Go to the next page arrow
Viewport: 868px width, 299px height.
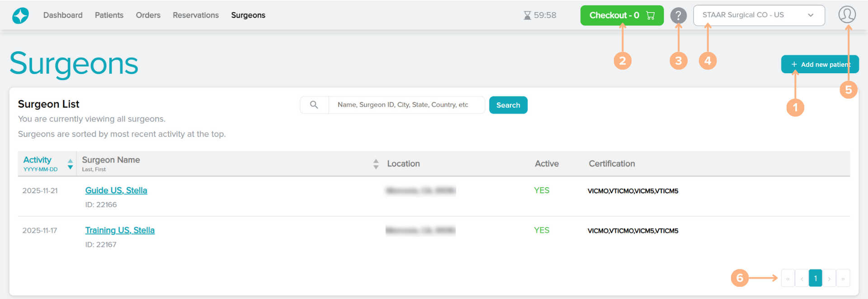coord(829,279)
